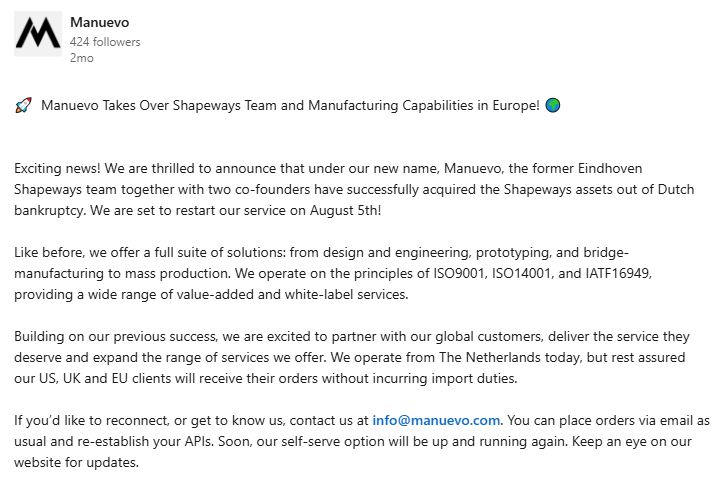Click the word Eindhoven
The width and height of the screenshot is (723, 479).
tap(610, 168)
